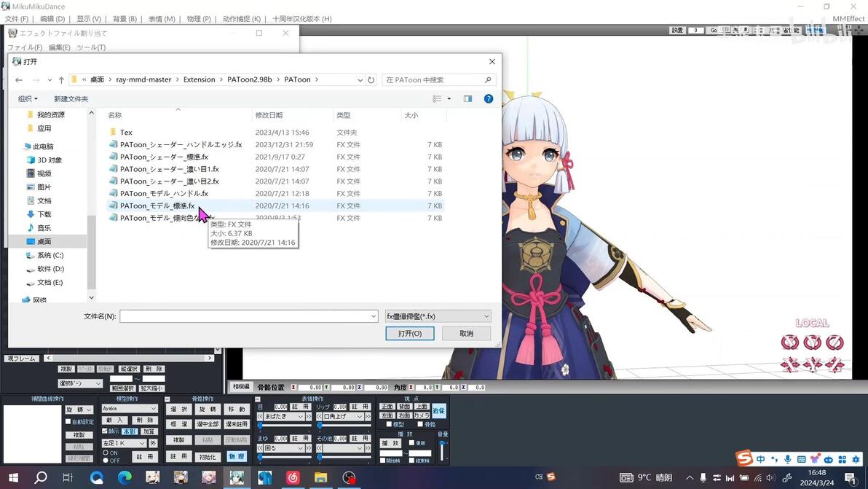Open the 左足IK bone dropdown
Screen dimensions: 868x489
coord(124,443)
